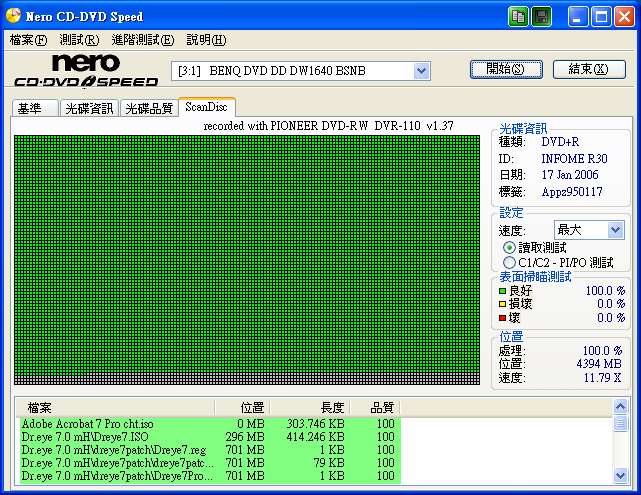Switch to the 基準 tab
The height and width of the screenshot is (495, 641).
click(35, 108)
